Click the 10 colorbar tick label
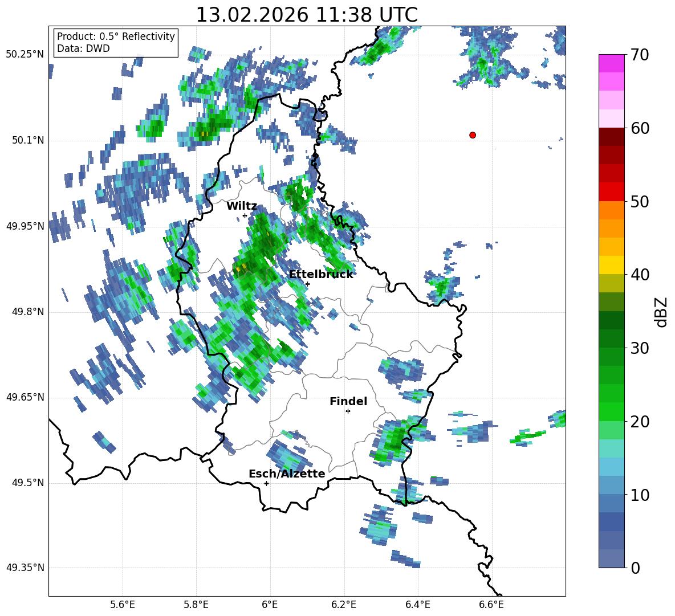 [x=639, y=495]
